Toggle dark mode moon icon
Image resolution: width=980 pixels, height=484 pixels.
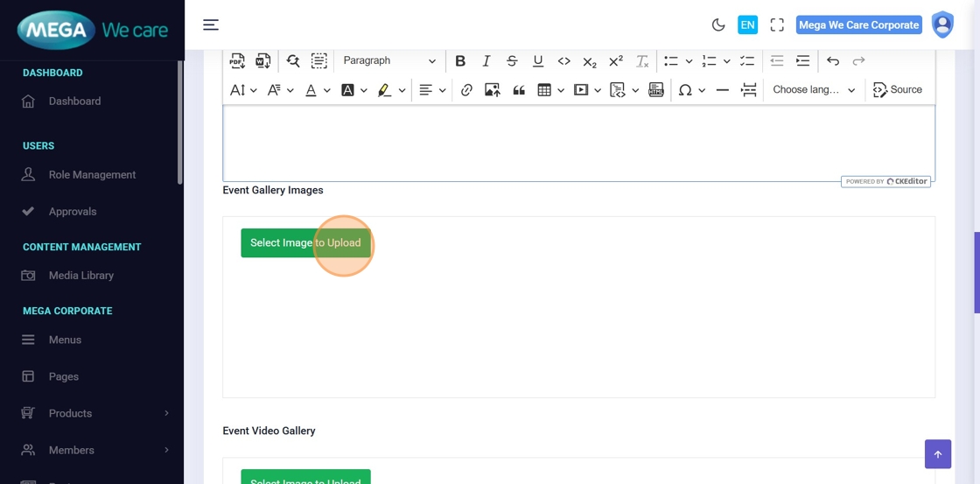pos(718,25)
